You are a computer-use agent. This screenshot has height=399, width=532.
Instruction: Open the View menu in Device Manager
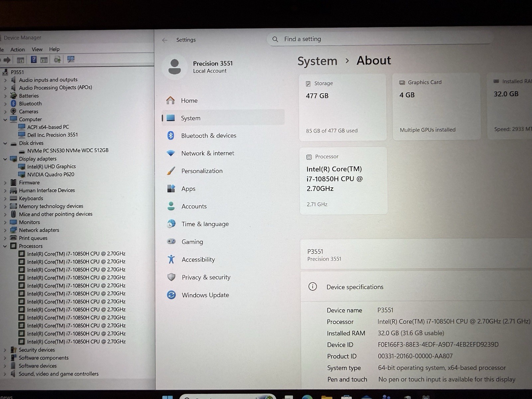[x=37, y=49]
